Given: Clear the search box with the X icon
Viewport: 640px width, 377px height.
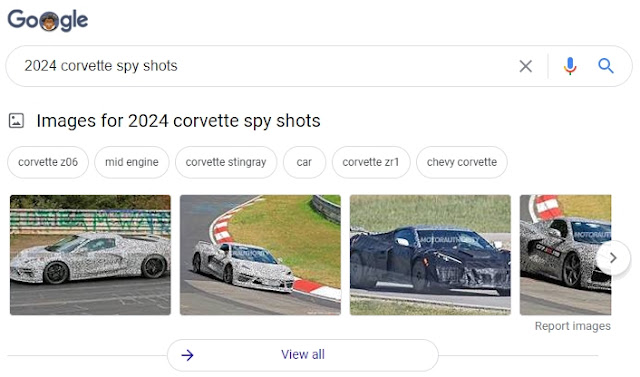Looking at the screenshot, I should tap(526, 66).
